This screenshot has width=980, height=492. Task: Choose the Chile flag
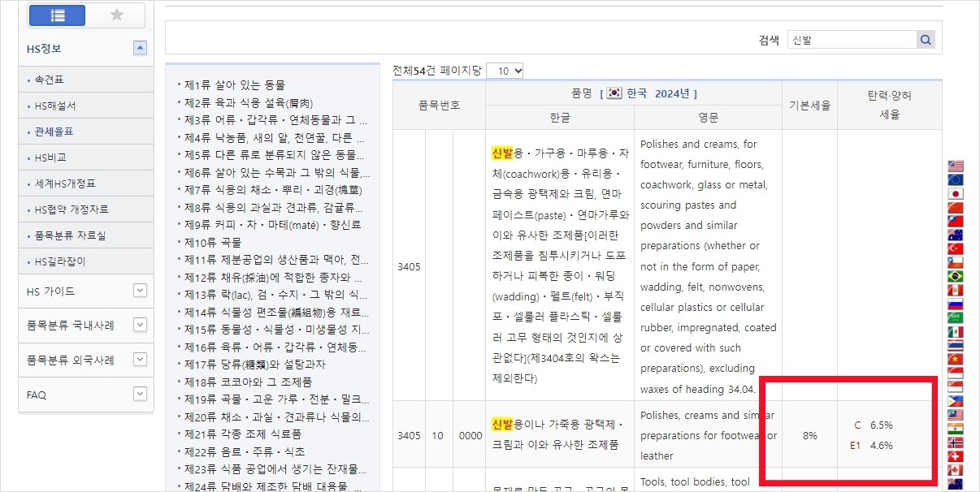point(956,262)
